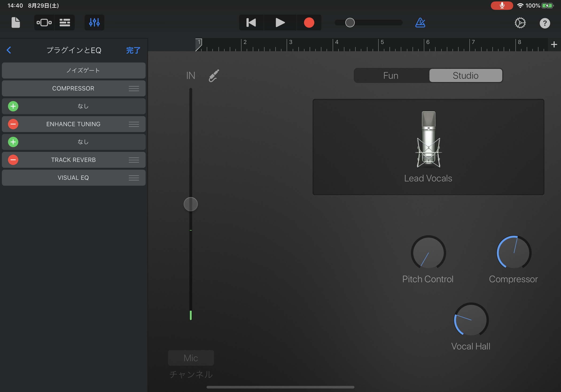The width and height of the screenshot is (561, 392).
Task: Jump to bar 7 on the ruler
Action: (x=473, y=42)
